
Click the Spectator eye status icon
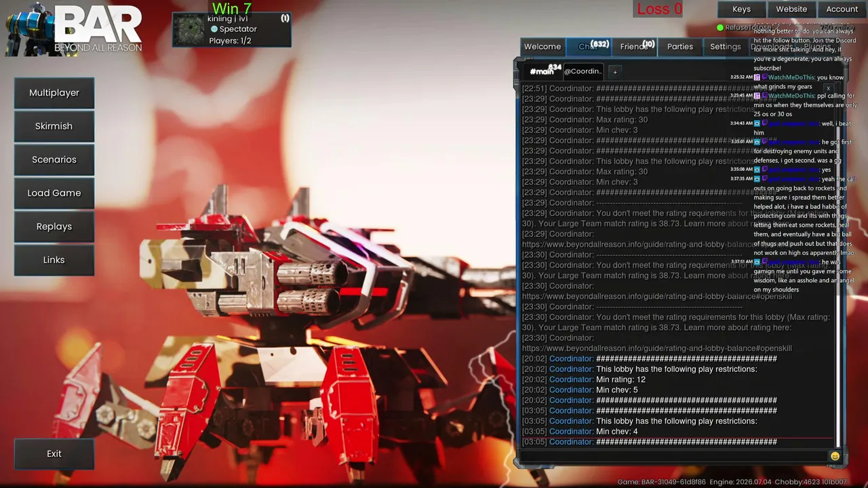[214, 30]
